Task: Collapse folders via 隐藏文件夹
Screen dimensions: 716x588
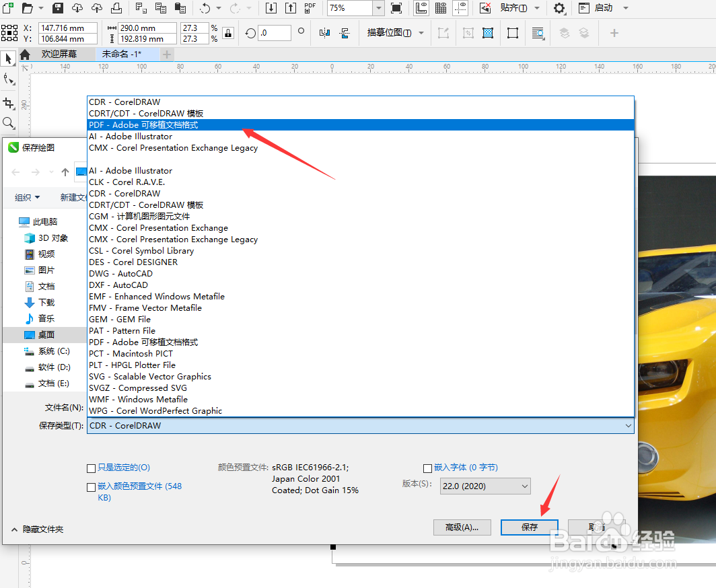Action: 38,529
